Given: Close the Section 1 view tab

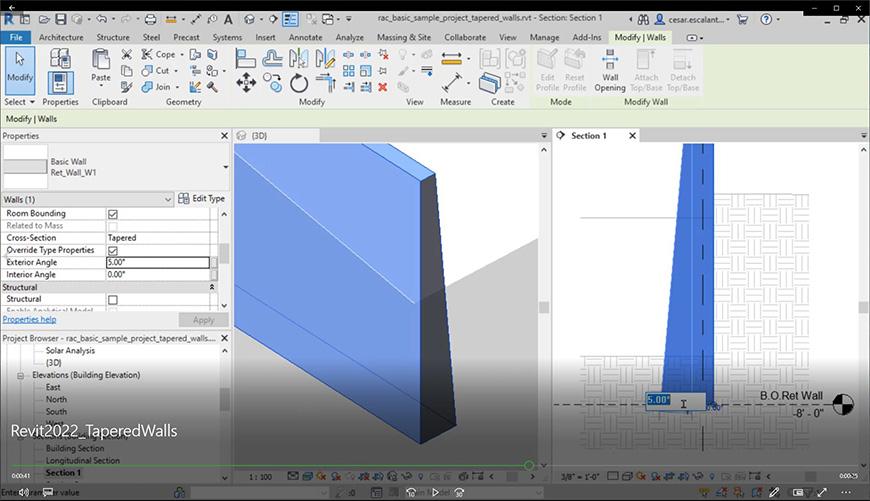Looking at the screenshot, I should pyautogui.click(x=632, y=135).
